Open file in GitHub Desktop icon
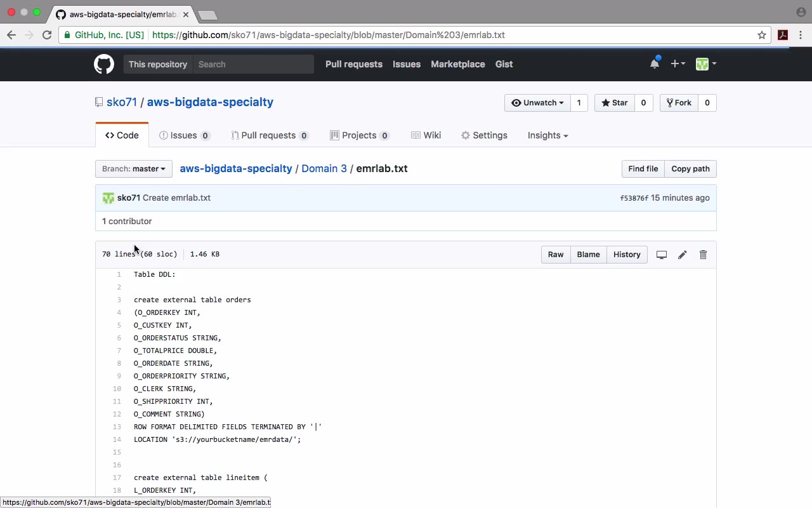This screenshot has width=812, height=508. coord(661,255)
